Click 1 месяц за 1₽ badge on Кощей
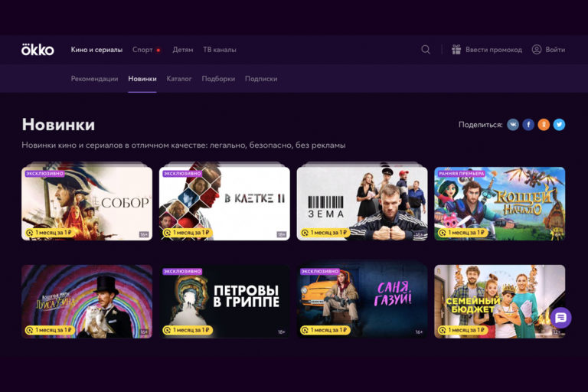The width and height of the screenshot is (588, 392). click(x=462, y=233)
